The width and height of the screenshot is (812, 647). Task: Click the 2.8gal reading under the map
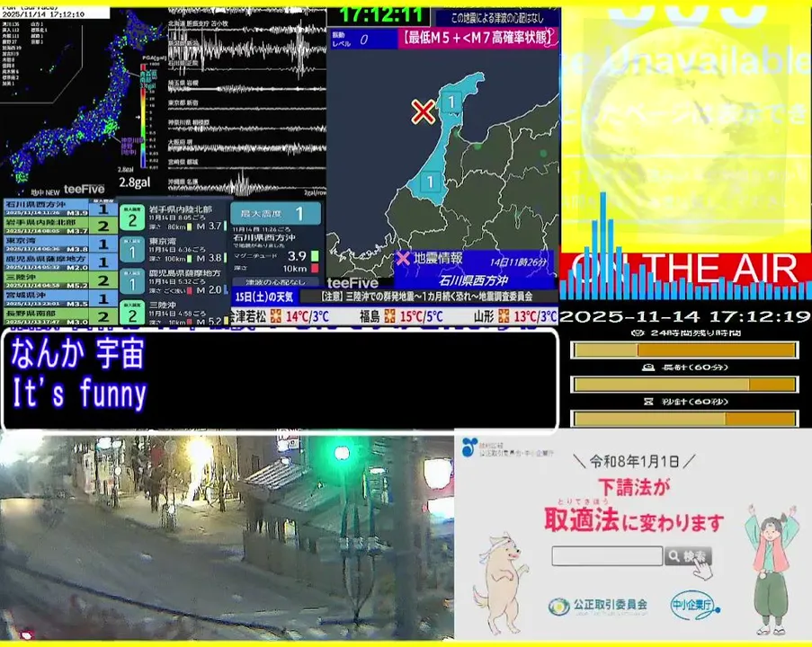tap(134, 182)
